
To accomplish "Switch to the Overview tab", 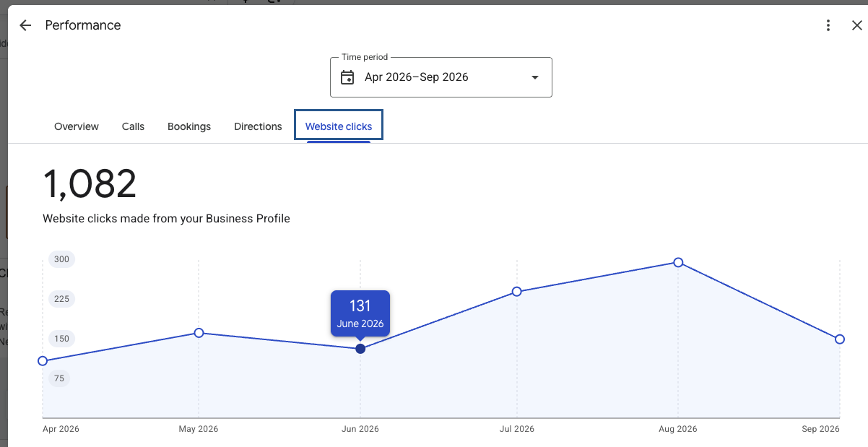I will (77, 126).
